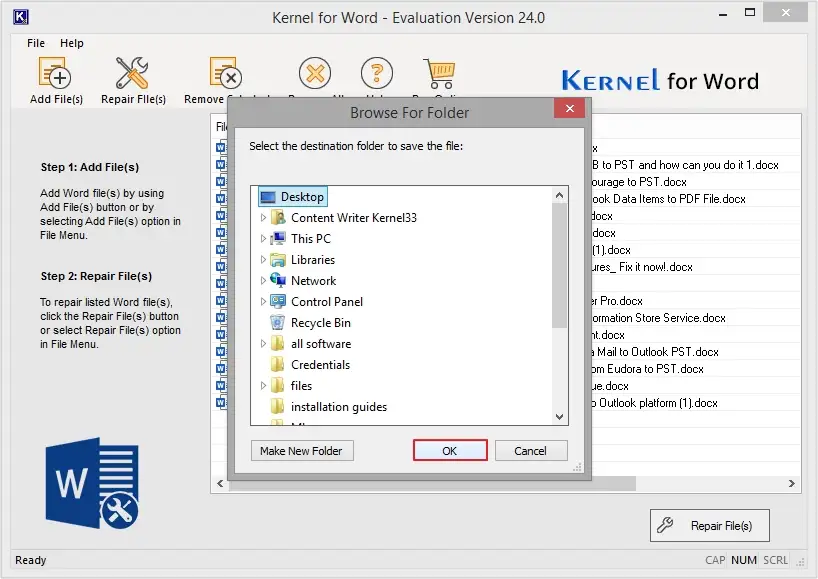Expand the files folder node
The width and height of the screenshot is (818, 579).
coord(263,385)
